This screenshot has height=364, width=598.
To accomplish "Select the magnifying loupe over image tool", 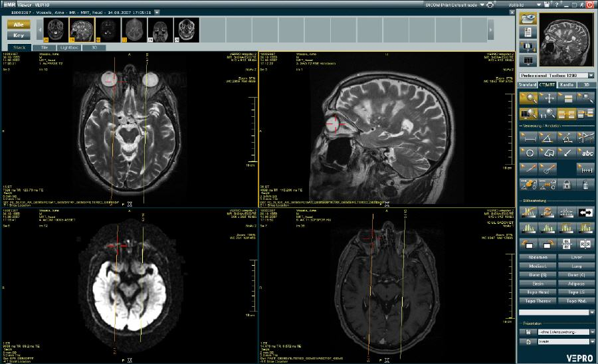I will tap(586, 98).
